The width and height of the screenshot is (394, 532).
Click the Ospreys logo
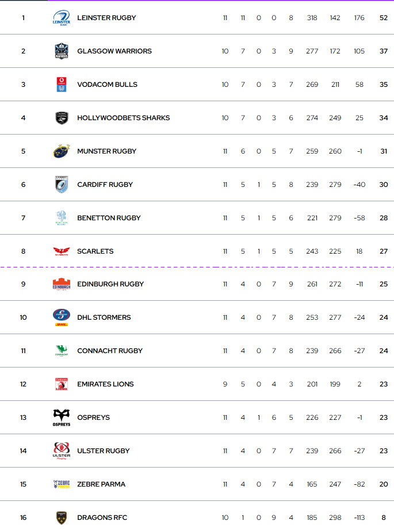tap(62, 418)
